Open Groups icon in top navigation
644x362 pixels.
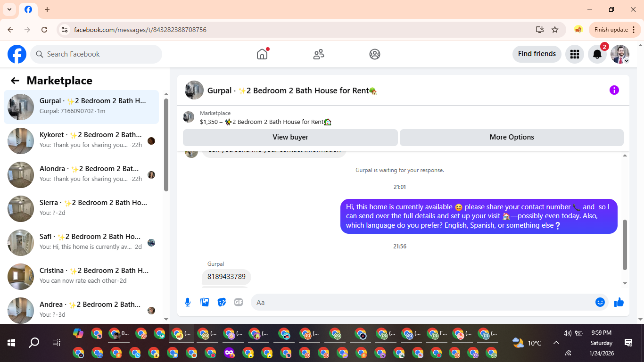tap(375, 54)
